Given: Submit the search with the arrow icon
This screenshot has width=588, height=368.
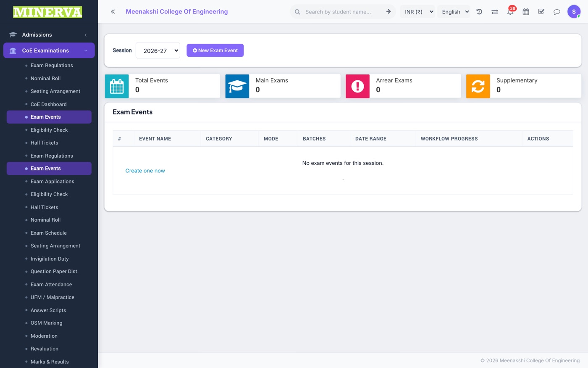Looking at the screenshot, I should coord(388,11).
